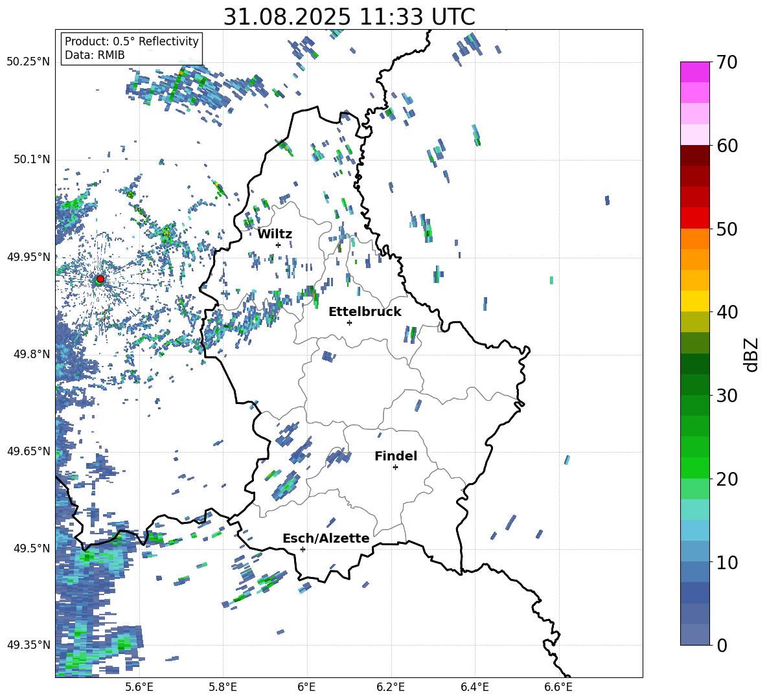Click the Esch/Alzette city label
This screenshot has height=700, width=767.
(x=326, y=538)
